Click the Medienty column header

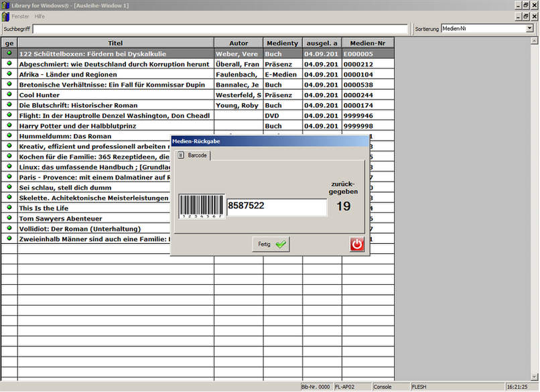pyautogui.click(x=283, y=43)
